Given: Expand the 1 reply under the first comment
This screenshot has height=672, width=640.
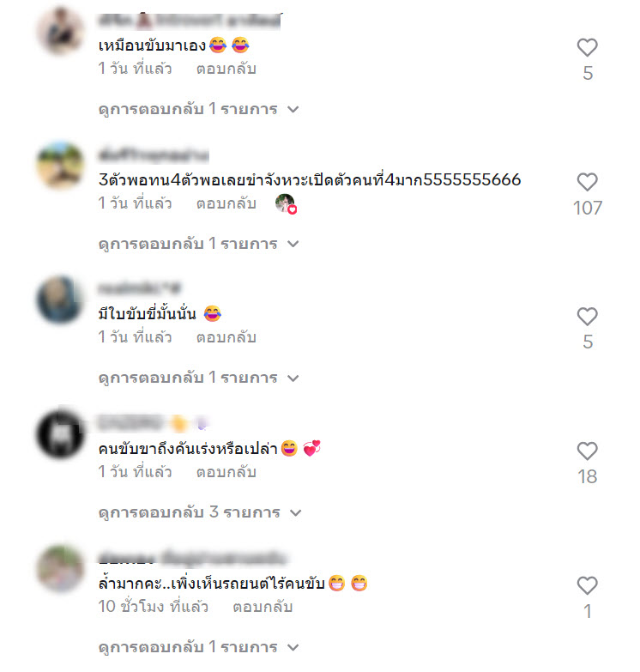Looking at the screenshot, I should pos(198,109).
